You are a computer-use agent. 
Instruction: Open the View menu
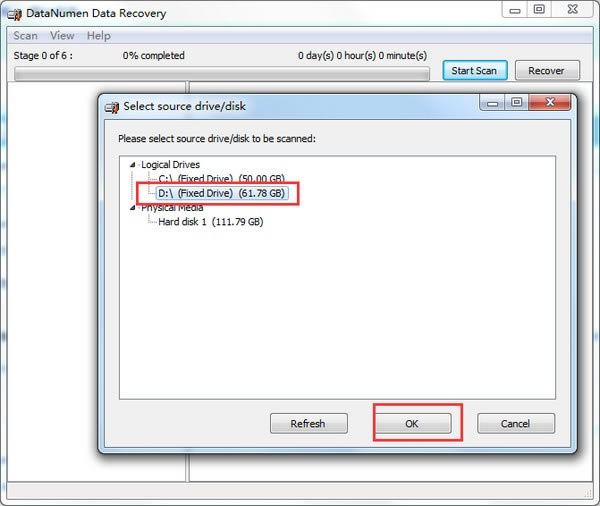coord(62,36)
